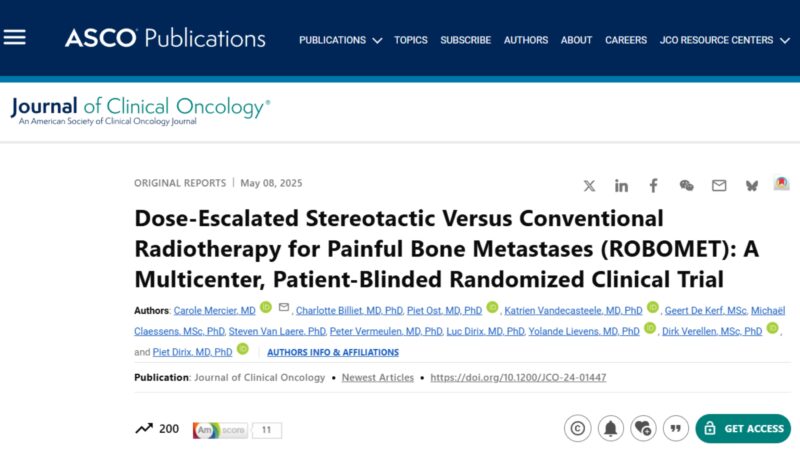Image resolution: width=800 pixels, height=450 pixels.
Task: Share article on Bluesky butterfly icon
Action: [x=752, y=186]
